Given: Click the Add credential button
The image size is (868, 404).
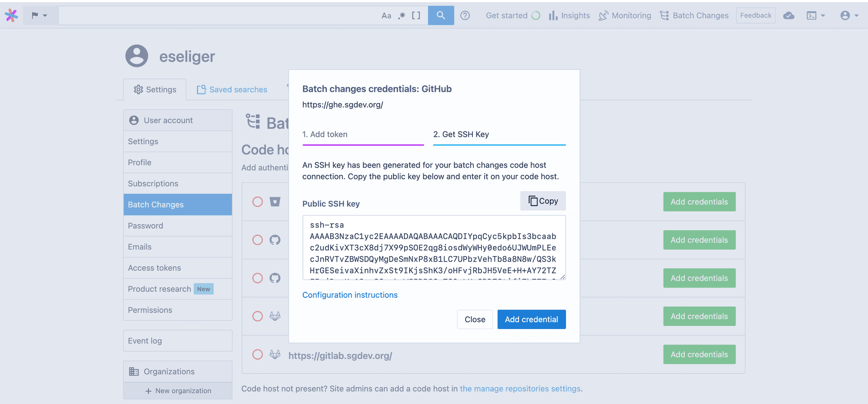Looking at the screenshot, I should pos(532,319).
